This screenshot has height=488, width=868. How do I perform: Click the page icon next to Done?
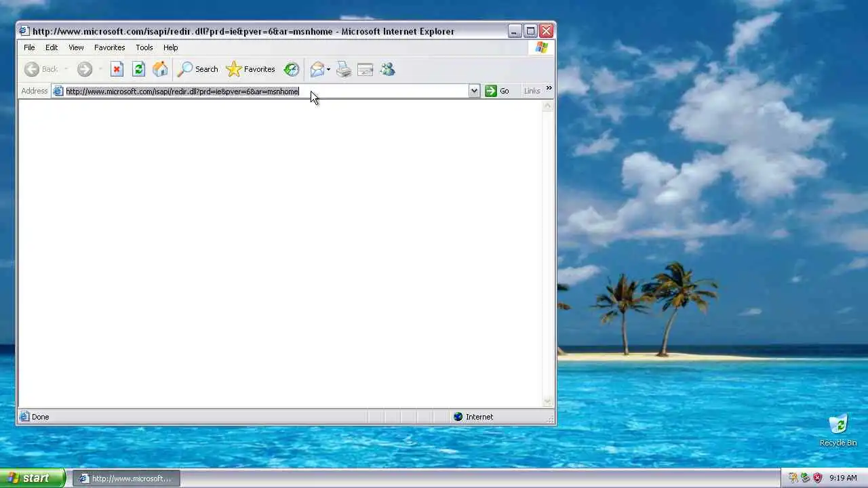pyautogui.click(x=24, y=417)
